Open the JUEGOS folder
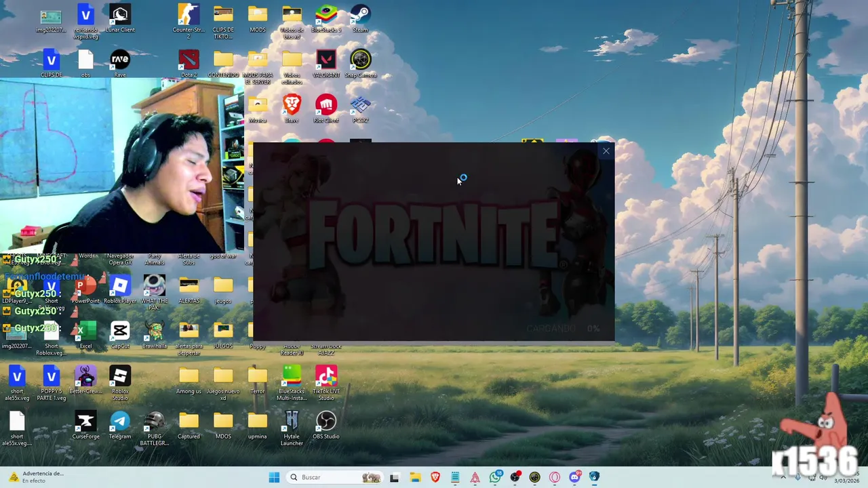The width and height of the screenshot is (868, 488). pos(223,335)
